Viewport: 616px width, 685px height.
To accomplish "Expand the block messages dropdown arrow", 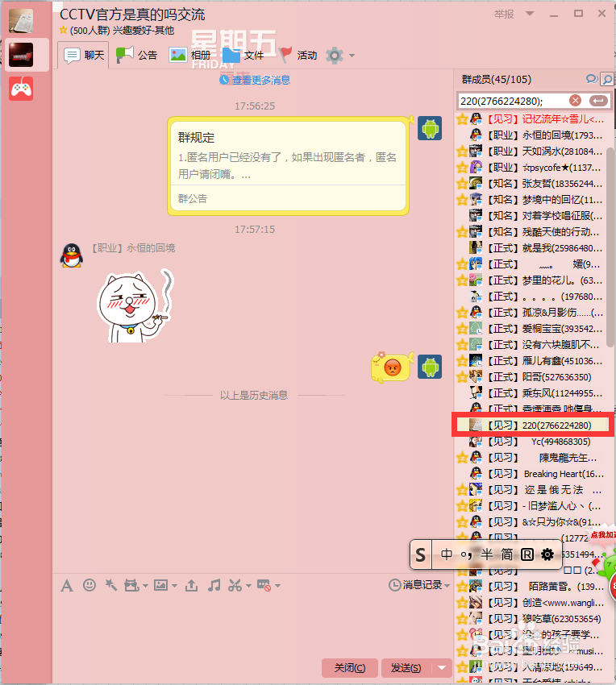I will (277, 586).
